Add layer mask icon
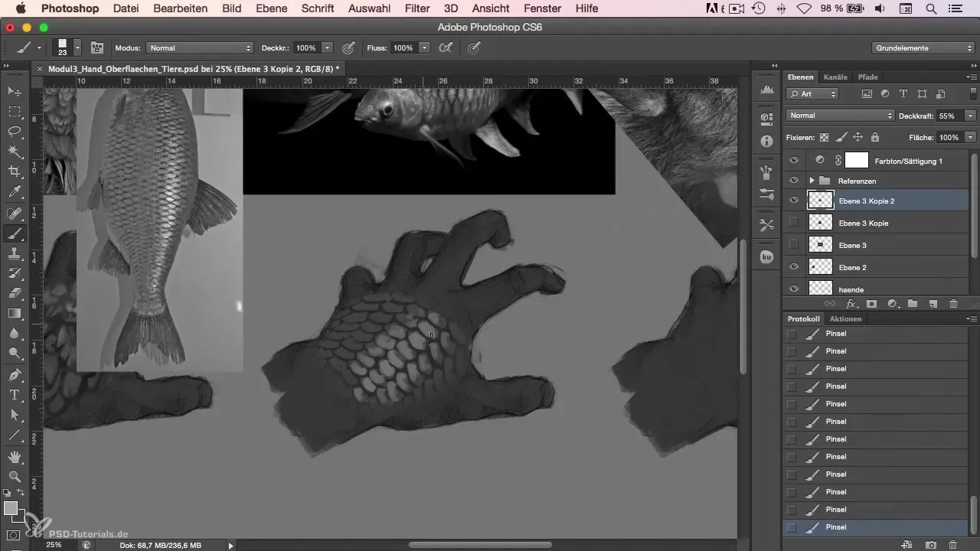 tap(871, 304)
